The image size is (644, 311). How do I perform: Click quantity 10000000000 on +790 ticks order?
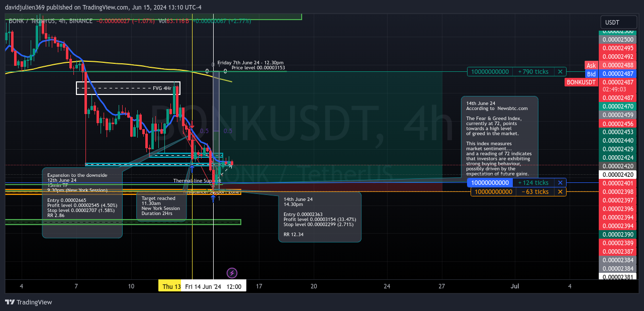(x=490, y=72)
